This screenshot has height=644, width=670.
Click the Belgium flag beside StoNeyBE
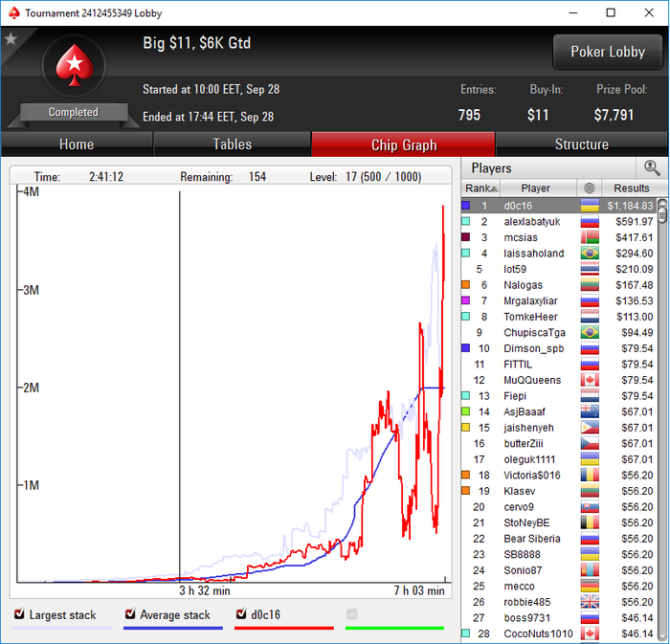590,522
